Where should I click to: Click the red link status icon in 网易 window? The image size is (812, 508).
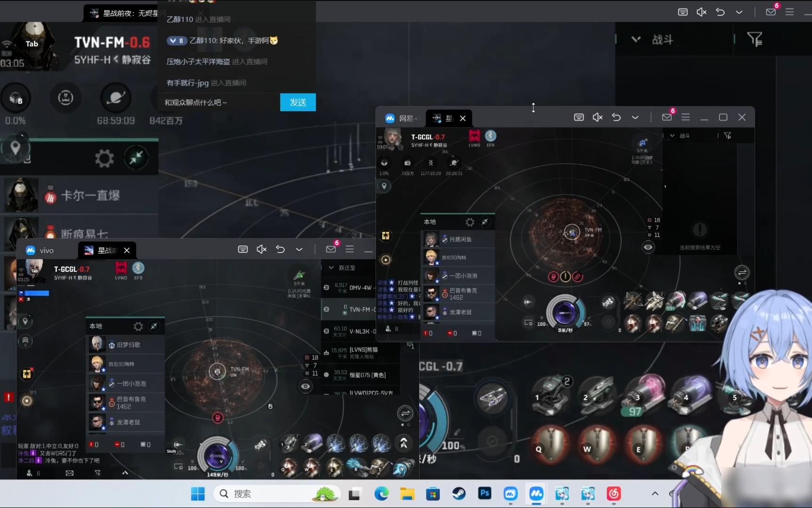pyautogui.click(x=578, y=277)
